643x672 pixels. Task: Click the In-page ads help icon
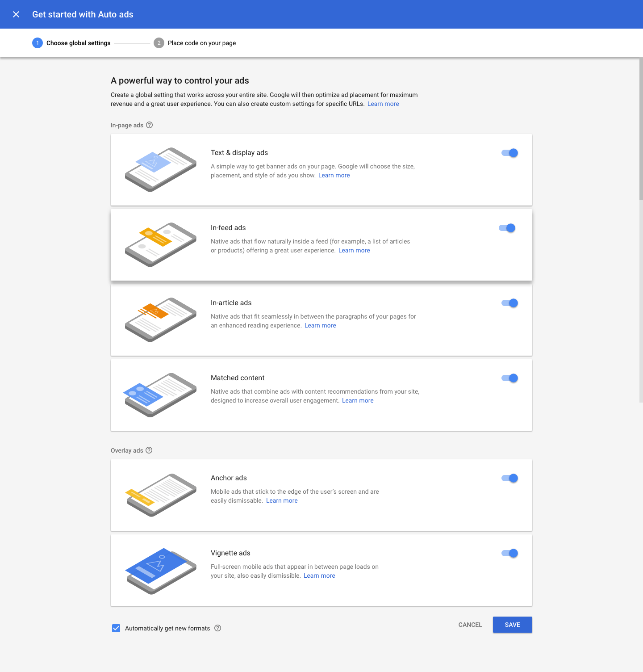150,125
